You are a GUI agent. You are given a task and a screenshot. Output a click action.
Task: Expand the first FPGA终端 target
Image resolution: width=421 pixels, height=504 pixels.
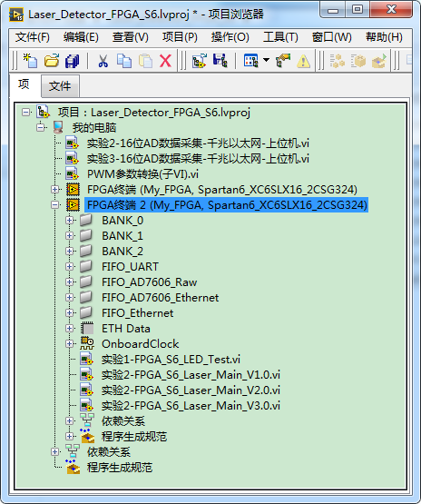point(55,189)
